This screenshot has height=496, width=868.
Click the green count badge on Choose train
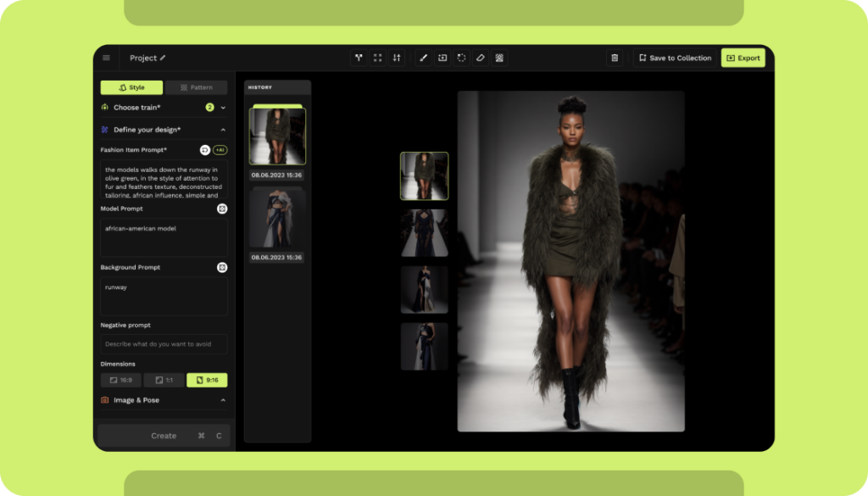210,108
